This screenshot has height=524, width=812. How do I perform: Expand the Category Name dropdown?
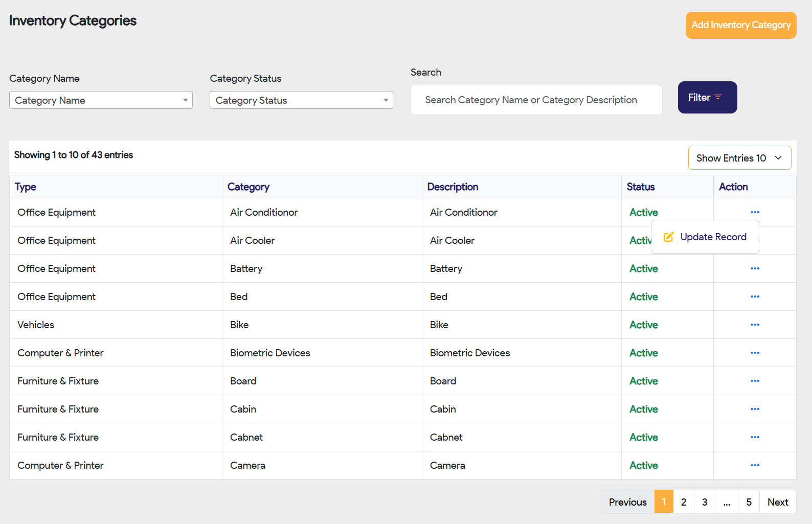click(x=101, y=100)
